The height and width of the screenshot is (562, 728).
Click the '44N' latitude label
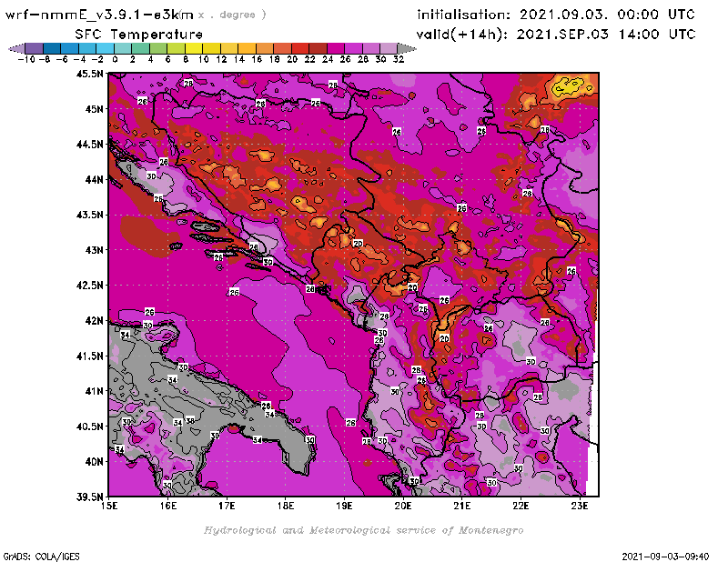click(x=94, y=179)
